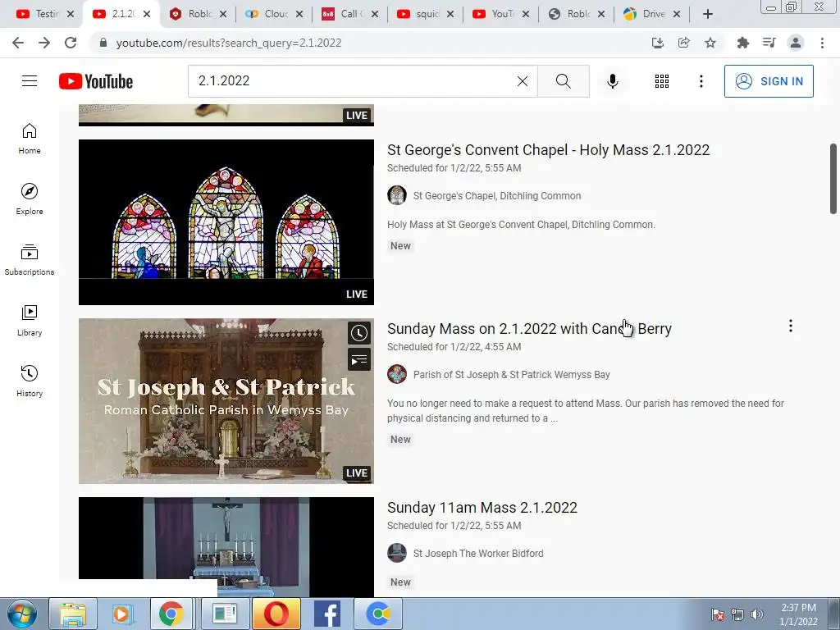This screenshot has width=840, height=630.
Task: Click the Sunday 11am Mass thumbnail
Action: click(x=226, y=546)
